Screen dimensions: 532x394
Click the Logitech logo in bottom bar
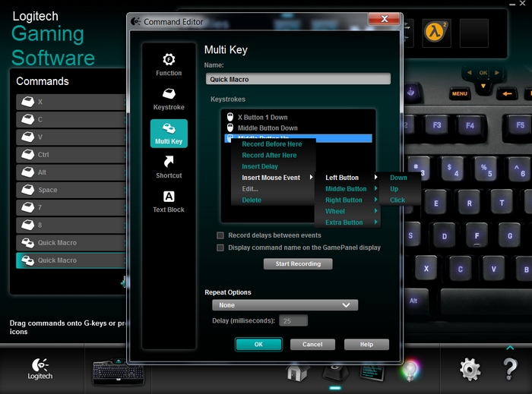click(40, 369)
